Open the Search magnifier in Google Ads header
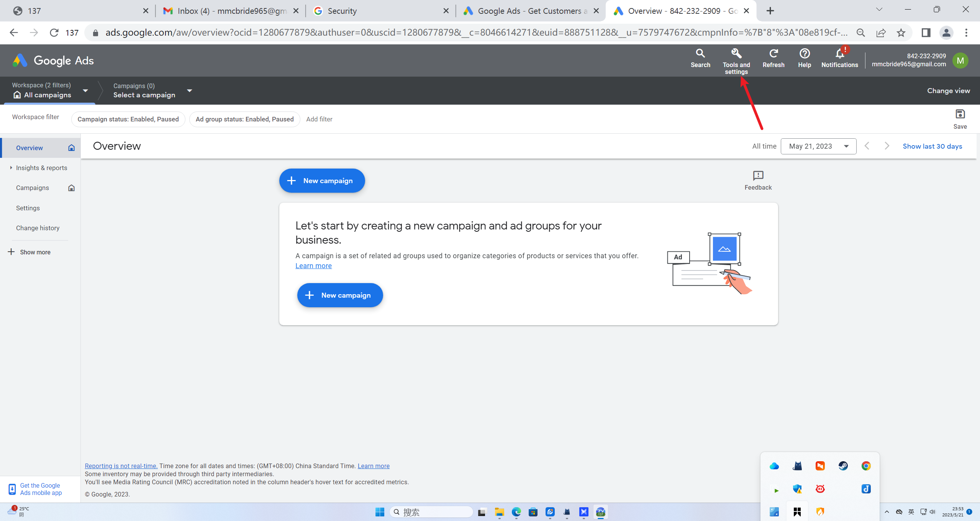Image resolution: width=980 pixels, height=521 pixels. coord(700,54)
